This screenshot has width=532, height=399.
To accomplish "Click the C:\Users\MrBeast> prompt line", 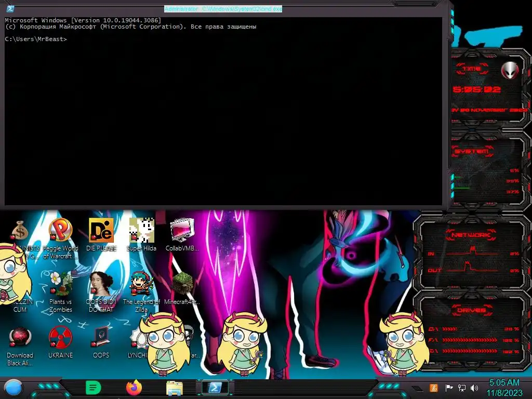I will click(36, 39).
